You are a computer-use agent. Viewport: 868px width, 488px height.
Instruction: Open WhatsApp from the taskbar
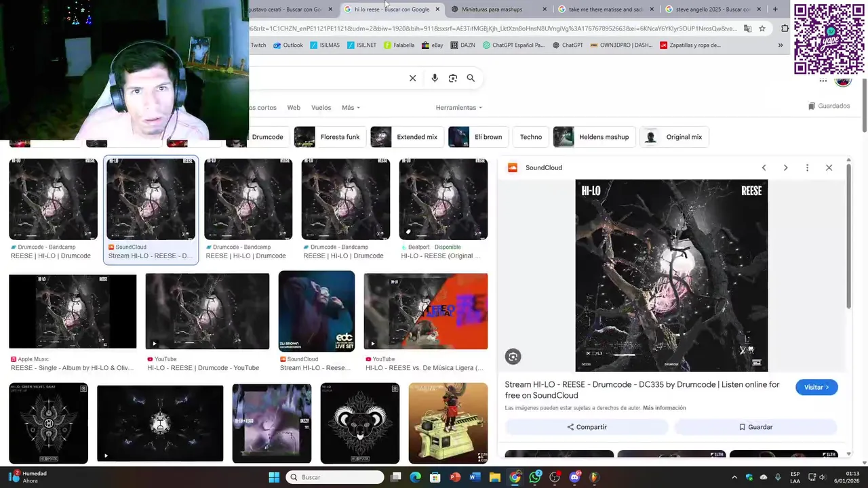pos(535,477)
